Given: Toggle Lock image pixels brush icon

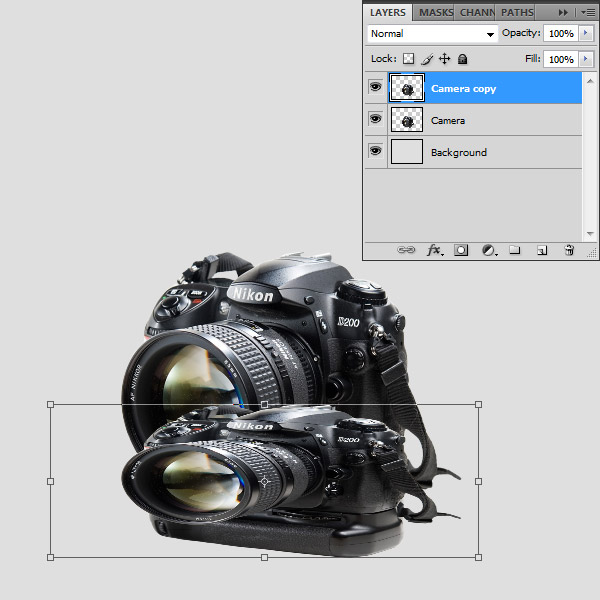Looking at the screenshot, I should (427, 59).
